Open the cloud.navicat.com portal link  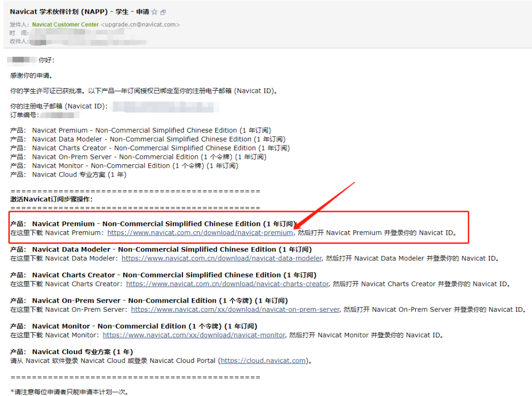(263, 360)
